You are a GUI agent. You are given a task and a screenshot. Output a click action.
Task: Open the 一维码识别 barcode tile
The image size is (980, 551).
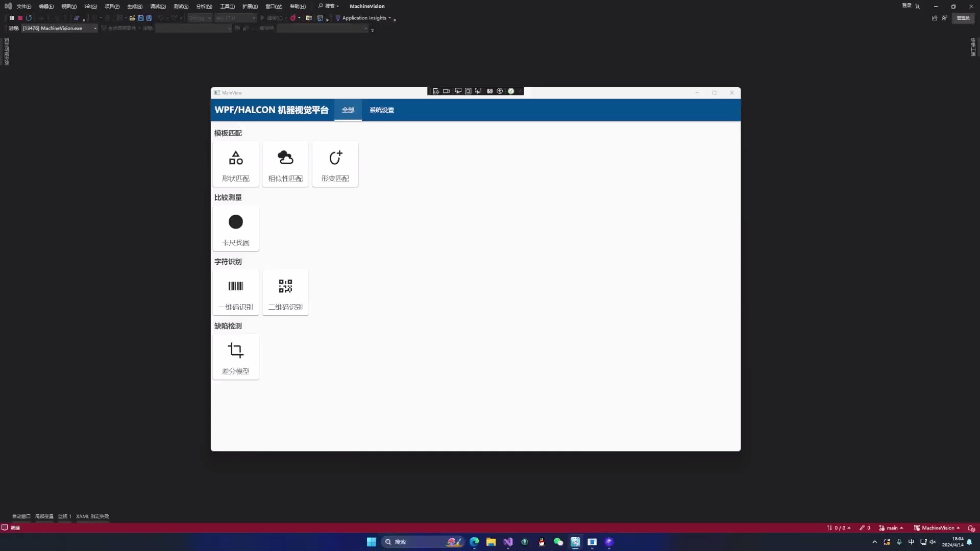(235, 293)
